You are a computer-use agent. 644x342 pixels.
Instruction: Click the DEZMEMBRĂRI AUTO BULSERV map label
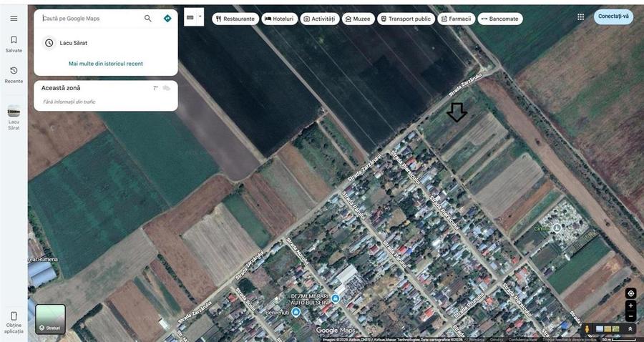pyautogui.click(x=311, y=299)
